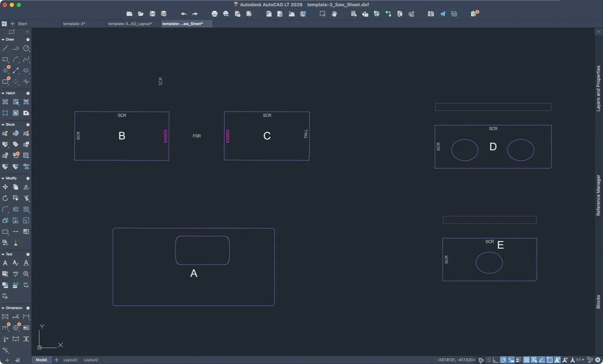Image resolution: width=603 pixels, height=364 pixels.
Task: Pick the Arc drawing tool
Action: (16, 60)
